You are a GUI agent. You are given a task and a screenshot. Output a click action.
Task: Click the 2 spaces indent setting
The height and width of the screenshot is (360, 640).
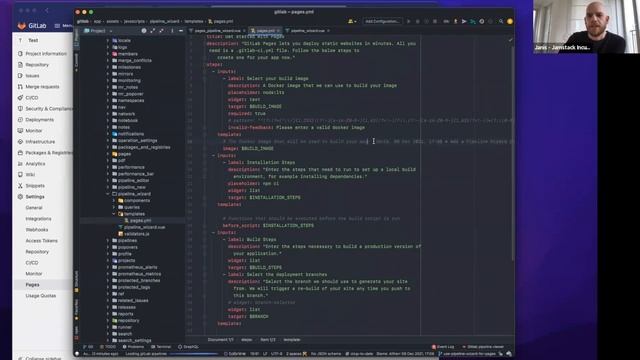coord(293,353)
